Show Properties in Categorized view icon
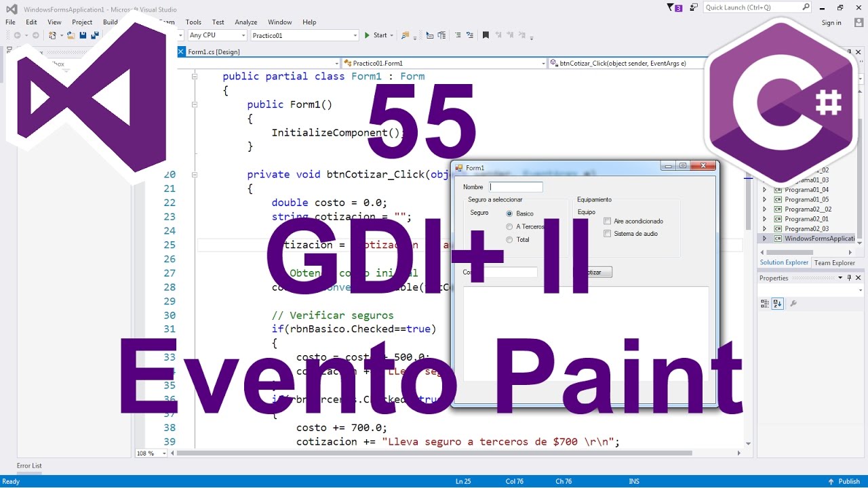Viewport: 868px width, 488px height. click(765, 304)
